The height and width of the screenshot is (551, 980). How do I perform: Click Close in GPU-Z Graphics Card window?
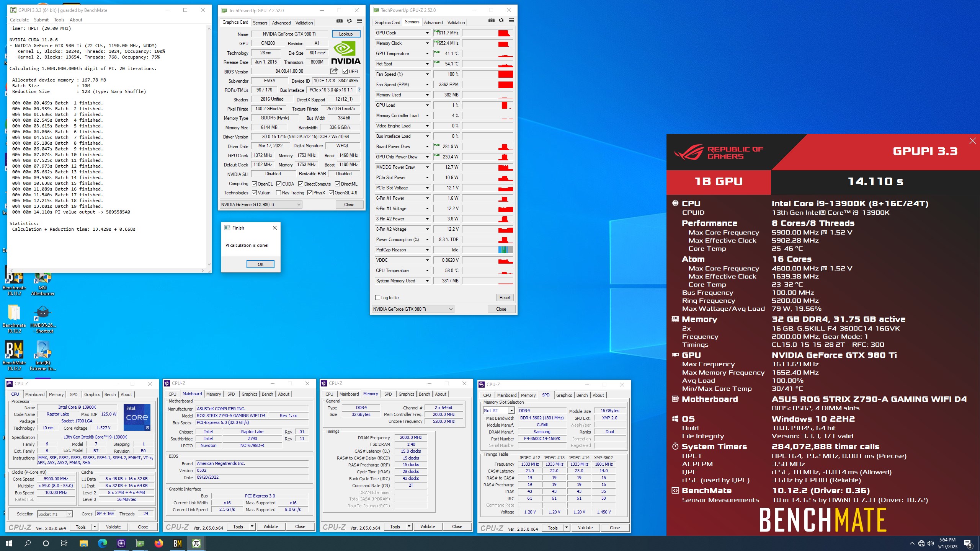[349, 205]
